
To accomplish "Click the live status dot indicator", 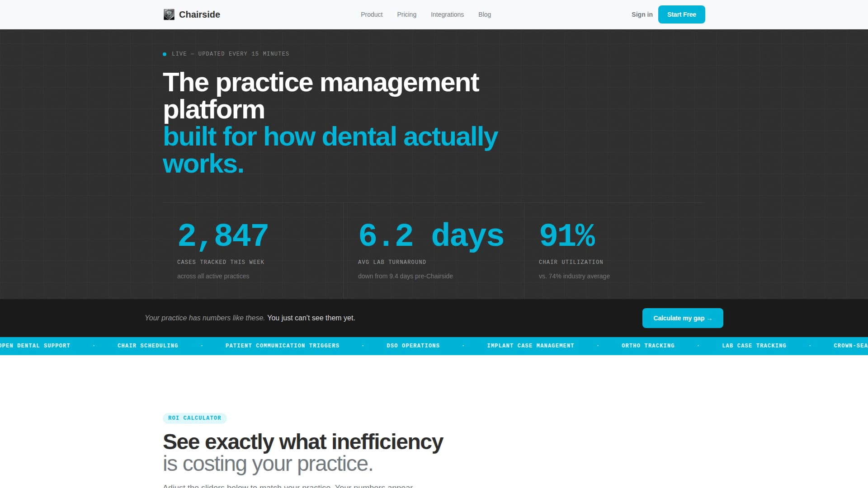I will (x=165, y=54).
